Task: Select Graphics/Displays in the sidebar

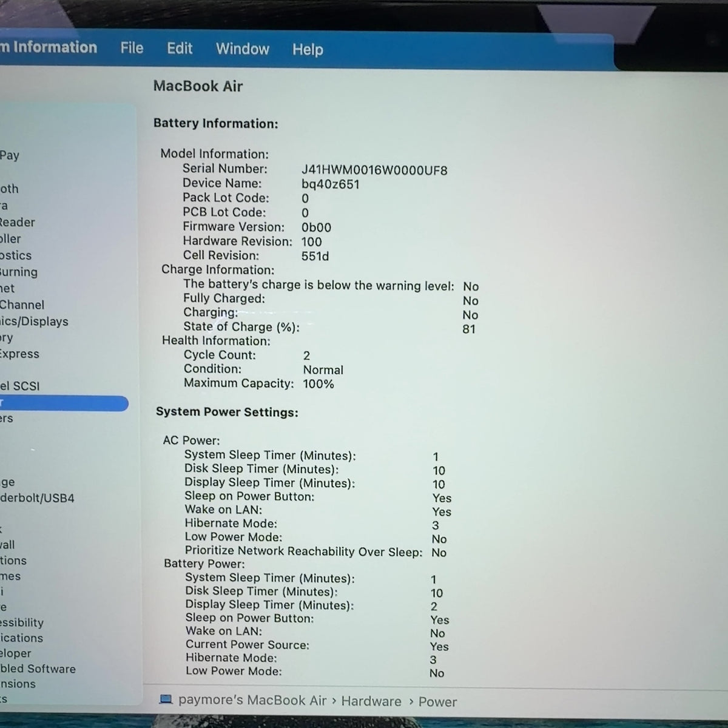Action: click(34, 322)
